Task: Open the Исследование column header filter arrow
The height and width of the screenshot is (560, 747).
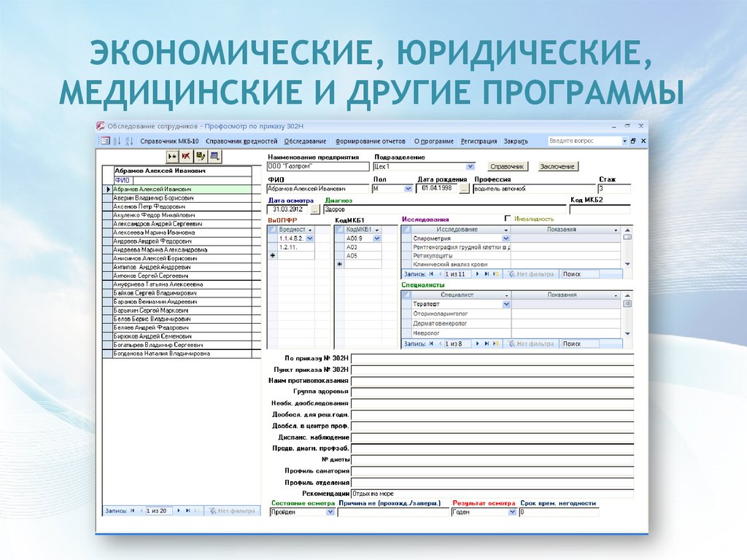Action: pyautogui.click(x=506, y=230)
